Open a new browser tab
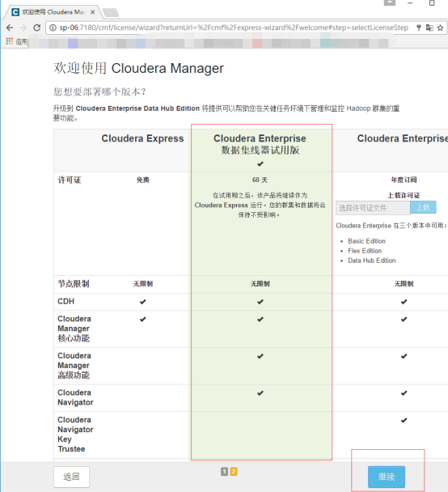This screenshot has width=448, height=492. click(111, 13)
